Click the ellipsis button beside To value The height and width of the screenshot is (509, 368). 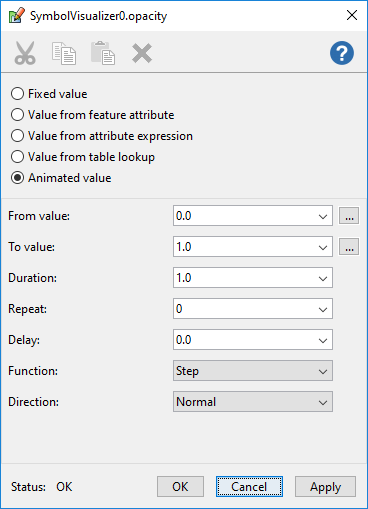tap(349, 247)
